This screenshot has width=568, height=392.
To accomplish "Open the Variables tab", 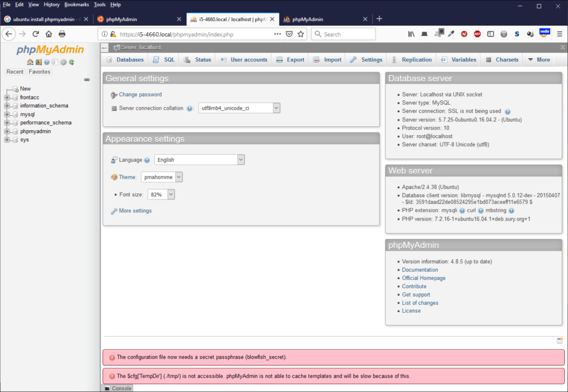I will (x=458, y=60).
